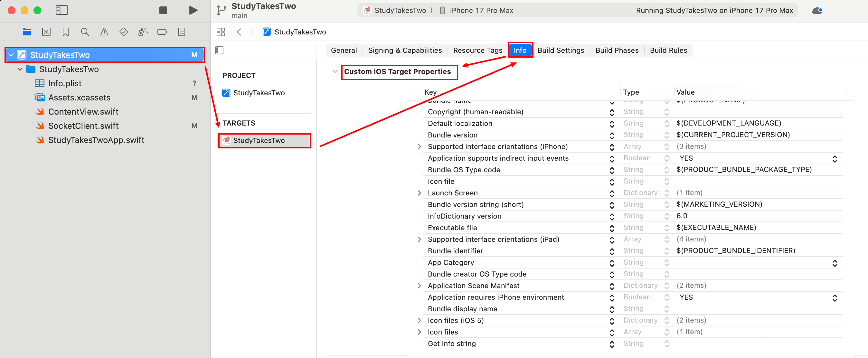This screenshot has width=868, height=358.
Task: Open the Test navigator diamond icon
Action: pos(123,32)
